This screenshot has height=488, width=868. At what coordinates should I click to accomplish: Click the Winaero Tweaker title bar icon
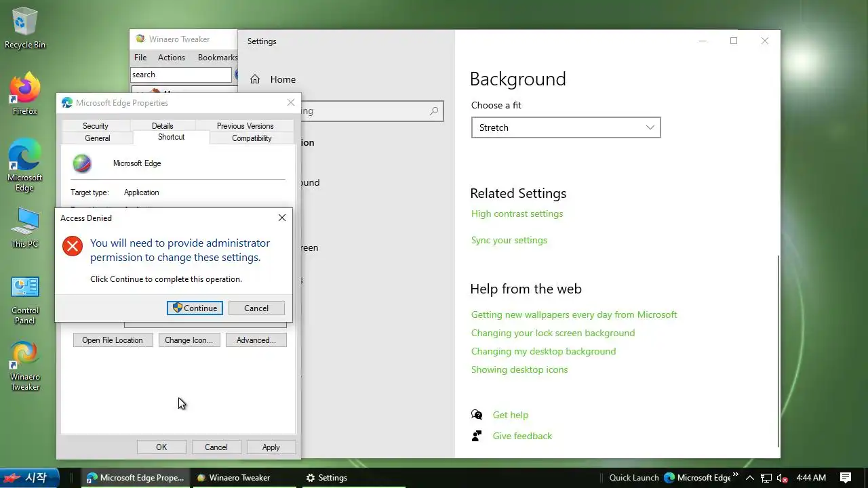tap(140, 39)
